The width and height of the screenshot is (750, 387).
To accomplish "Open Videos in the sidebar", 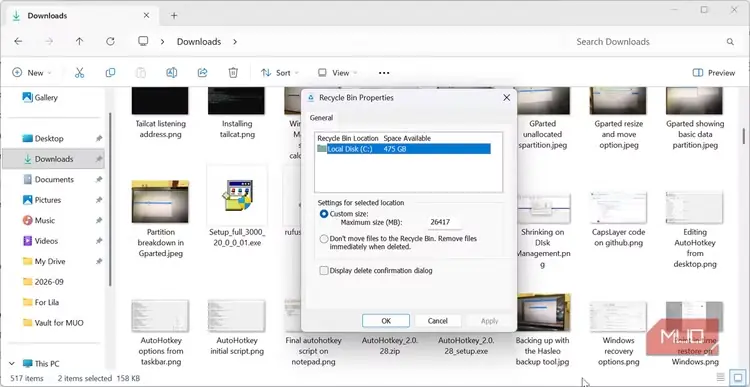I will pyautogui.click(x=53, y=241).
